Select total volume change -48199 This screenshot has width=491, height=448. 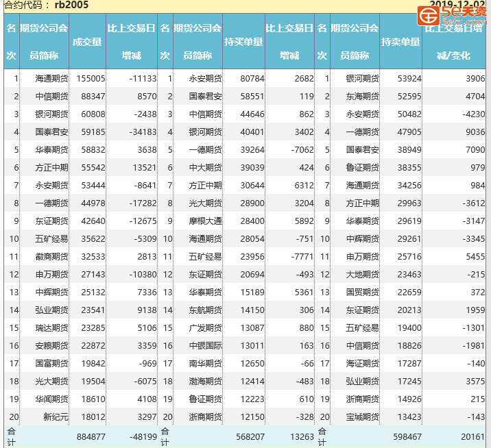coord(143,437)
